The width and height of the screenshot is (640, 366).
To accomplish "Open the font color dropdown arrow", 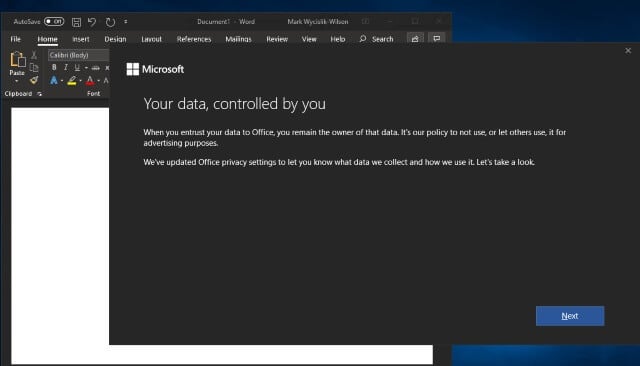I will [x=99, y=81].
